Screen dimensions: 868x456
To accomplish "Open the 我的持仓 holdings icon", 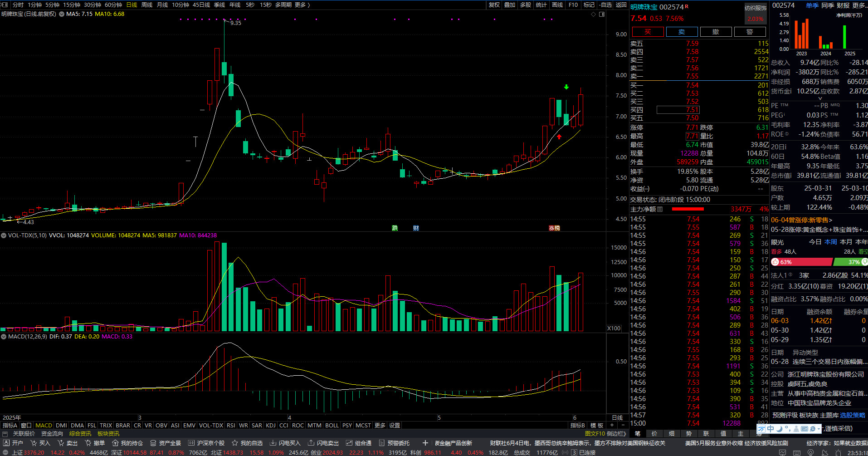I will [x=115, y=443].
